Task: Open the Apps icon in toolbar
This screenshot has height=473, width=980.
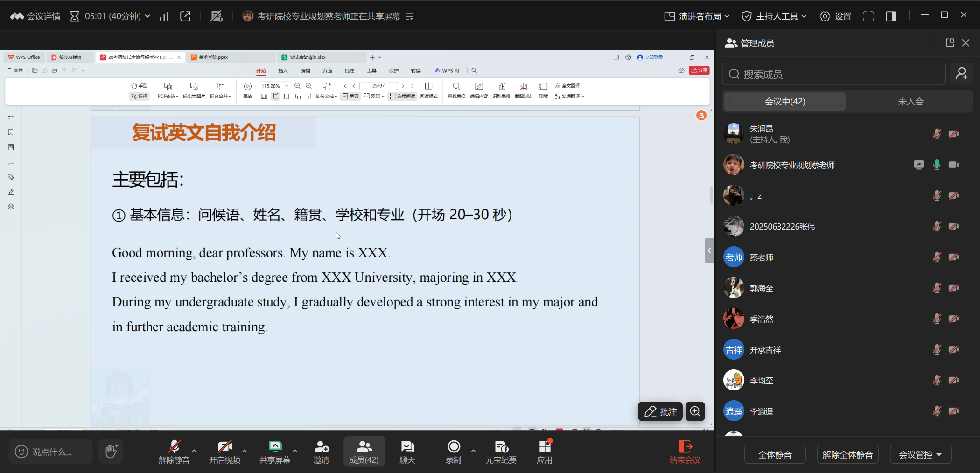Action: 544,452
